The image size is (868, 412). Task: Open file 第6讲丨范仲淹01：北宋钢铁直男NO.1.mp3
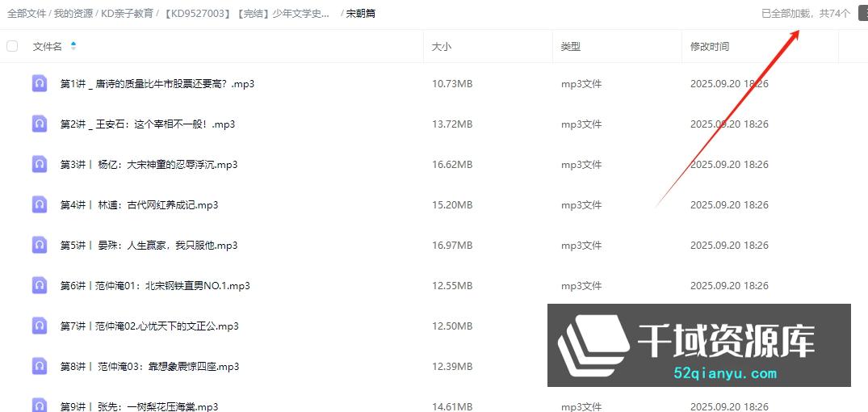(x=155, y=286)
